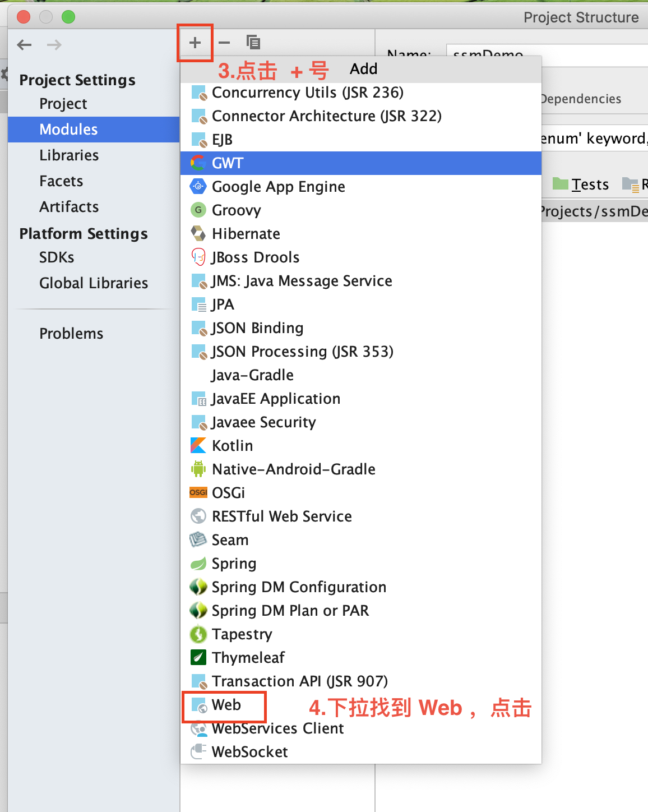Click the plus Add button

195,43
